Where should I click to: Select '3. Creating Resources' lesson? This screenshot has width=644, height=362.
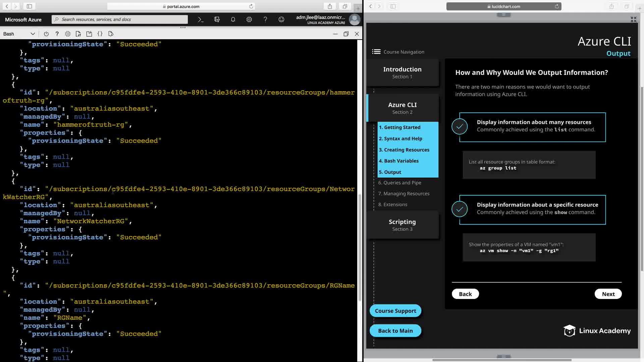(404, 150)
